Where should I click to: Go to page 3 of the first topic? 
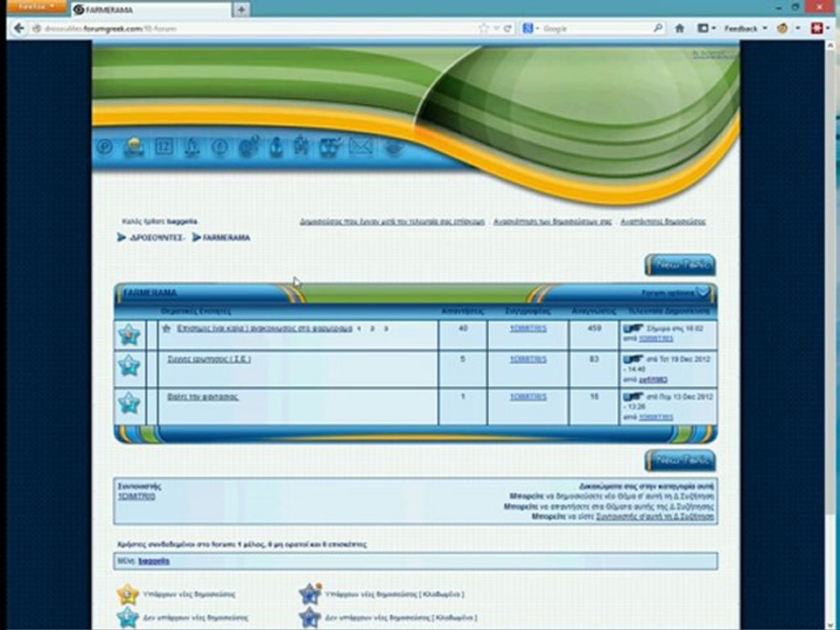[386, 329]
